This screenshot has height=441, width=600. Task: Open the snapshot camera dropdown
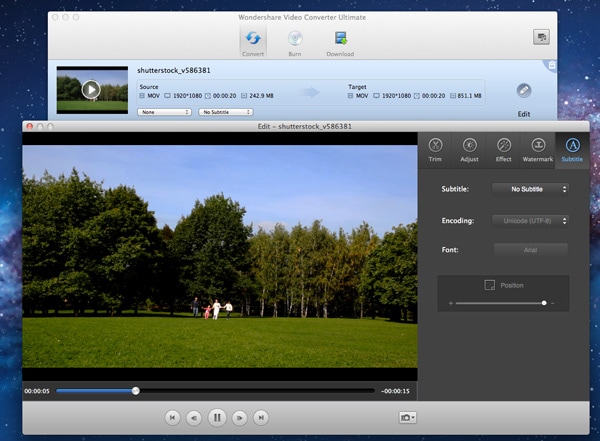407,417
